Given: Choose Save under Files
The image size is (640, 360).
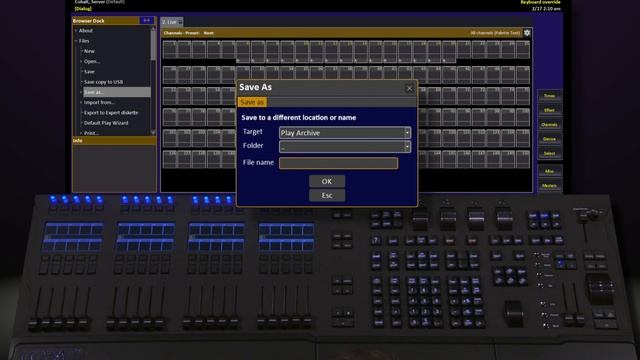Looking at the screenshot, I should pyautogui.click(x=89, y=71).
